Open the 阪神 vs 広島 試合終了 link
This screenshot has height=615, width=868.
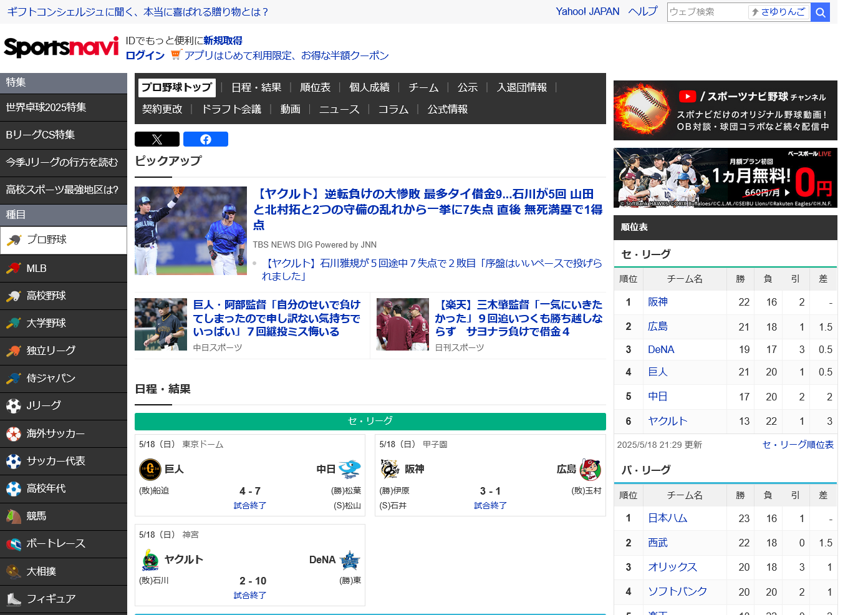(490, 506)
